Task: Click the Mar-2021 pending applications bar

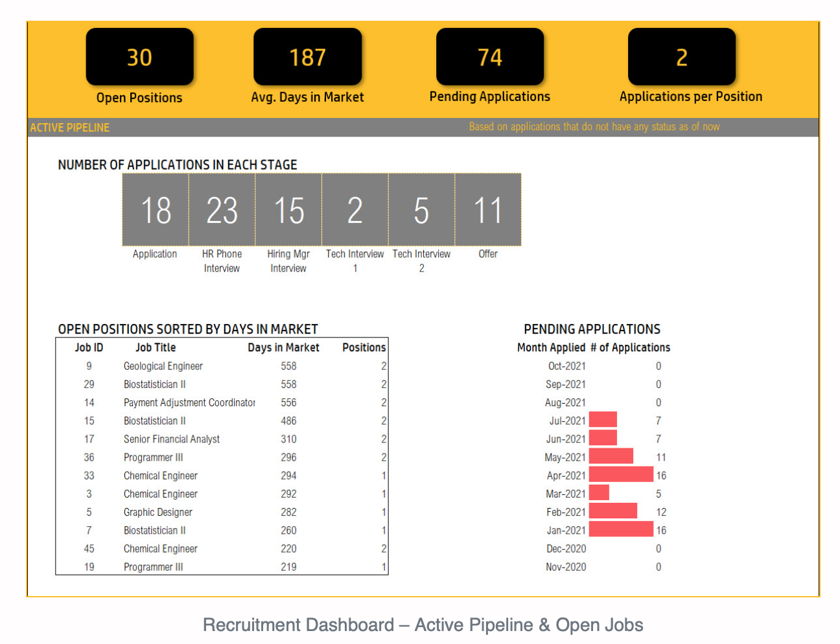Action: pyautogui.click(x=599, y=492)
